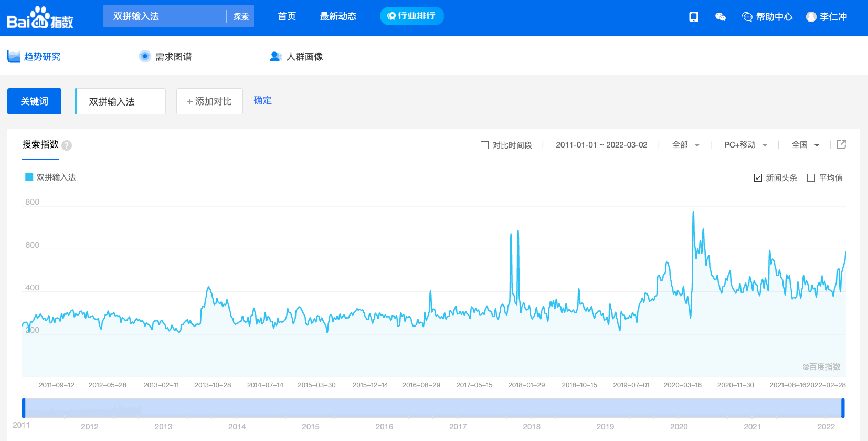Open the mobile device icon in header
The height and width of the screenshot is (441, 868).
click(x=694, y=17)
